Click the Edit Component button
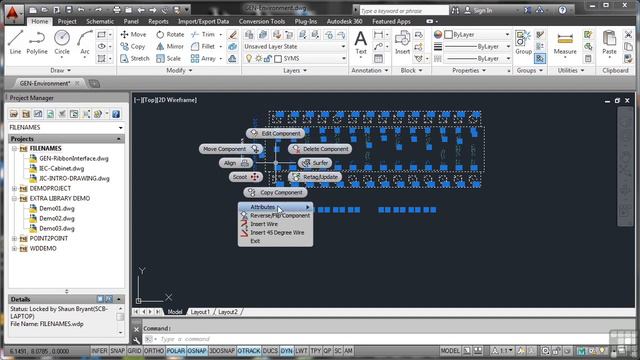Image resolution: width=640 pixels, height=360 pixels. pyautogui.click(x=276, y=133)
